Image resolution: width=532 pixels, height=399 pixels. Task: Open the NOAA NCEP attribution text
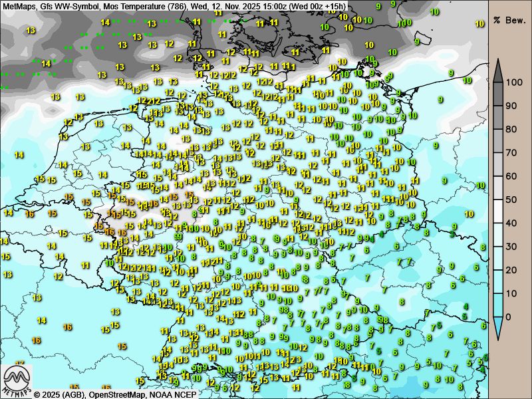[172, 394]
